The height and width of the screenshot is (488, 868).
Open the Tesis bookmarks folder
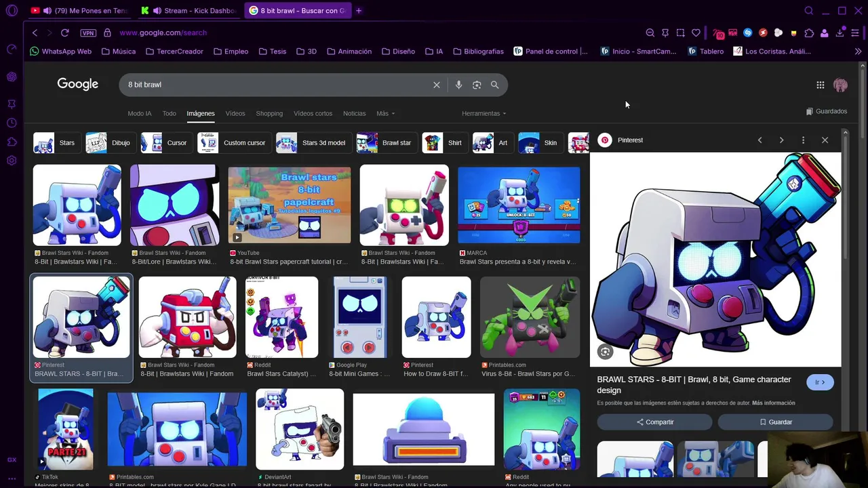(x=272, y=52)
